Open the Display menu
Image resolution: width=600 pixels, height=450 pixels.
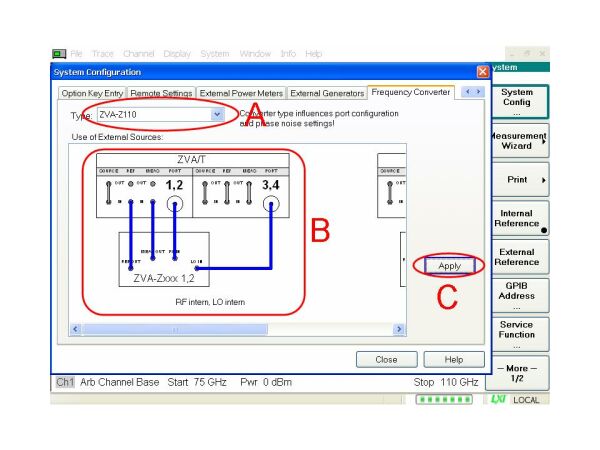(177, 54)
